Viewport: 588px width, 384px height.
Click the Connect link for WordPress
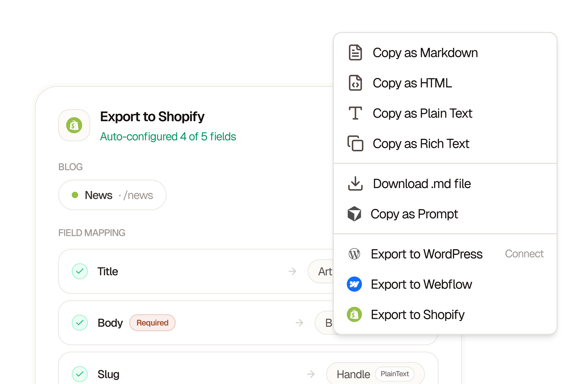524,254
